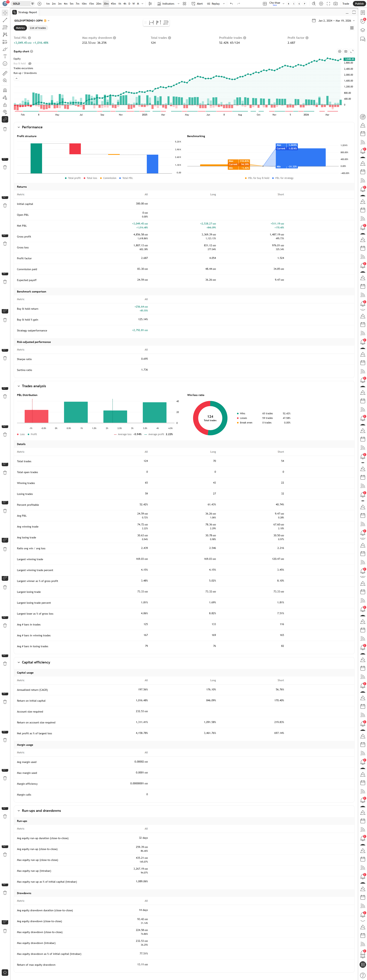This screenshot has width=367, height=980.
Task: Click the Alert button
Action: [197, 4]
